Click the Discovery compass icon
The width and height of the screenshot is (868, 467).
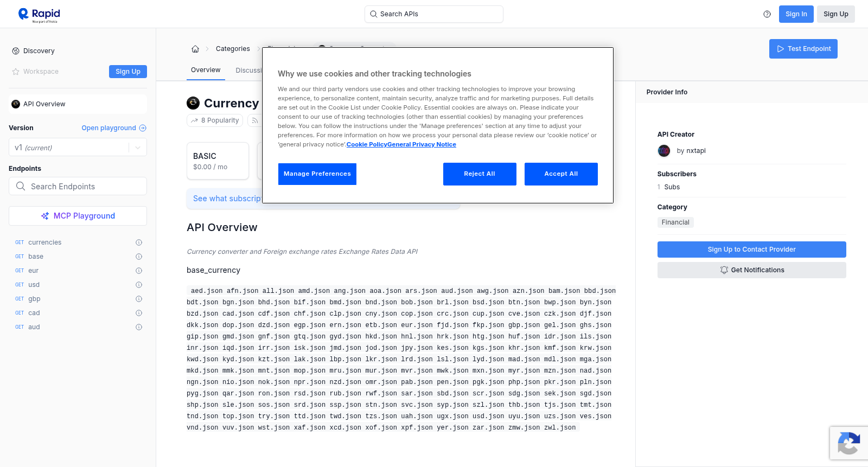[x=16, y=51]
